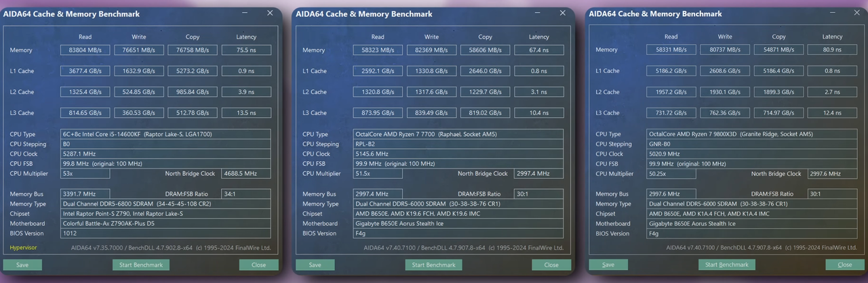Select L2 Cache Write value 524.85 GB/s
This screenshot has width=868, height=283.
[139, 92]
